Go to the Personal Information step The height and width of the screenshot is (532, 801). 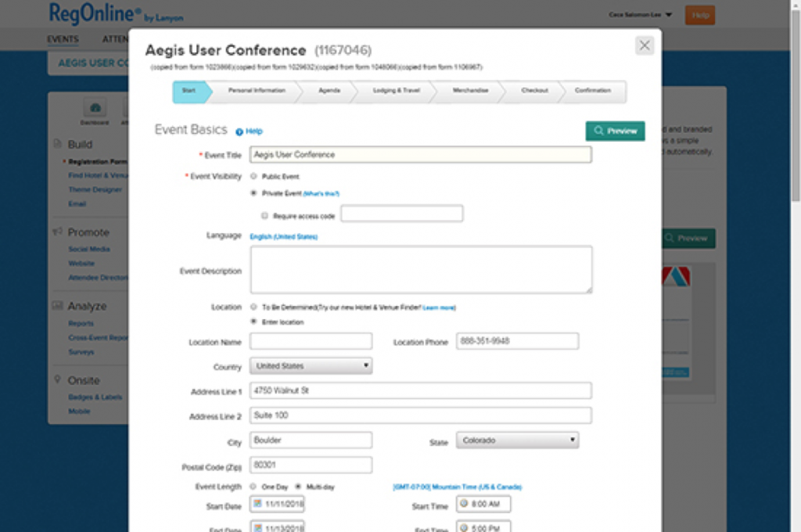click(x=257, y=91)
